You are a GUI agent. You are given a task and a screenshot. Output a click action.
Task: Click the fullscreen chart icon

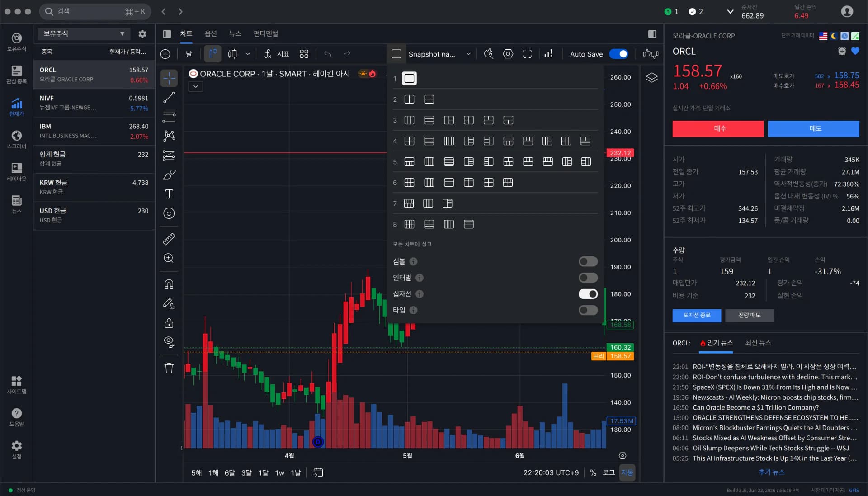tap(527, 54)
